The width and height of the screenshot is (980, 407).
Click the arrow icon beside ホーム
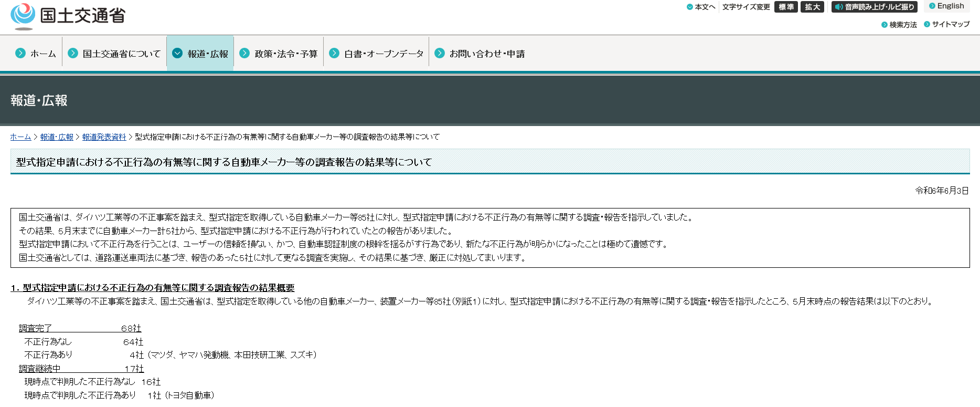pyautogui.click(x=20, y=53)
